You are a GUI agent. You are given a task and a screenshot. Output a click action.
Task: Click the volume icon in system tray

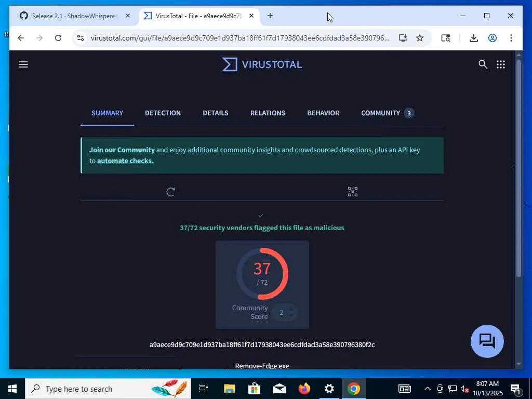coord(464,389)
